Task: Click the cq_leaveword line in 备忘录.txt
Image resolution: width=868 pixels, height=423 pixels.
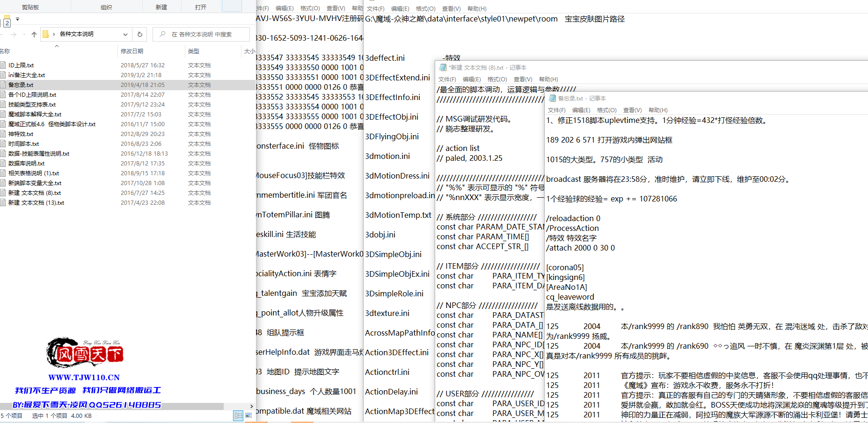Action: [570, 297]
